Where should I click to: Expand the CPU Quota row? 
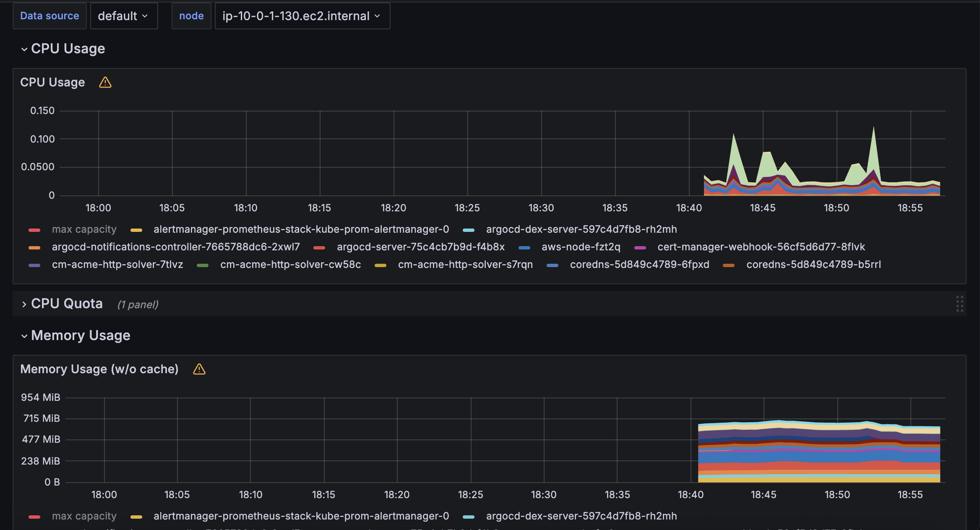24,304
